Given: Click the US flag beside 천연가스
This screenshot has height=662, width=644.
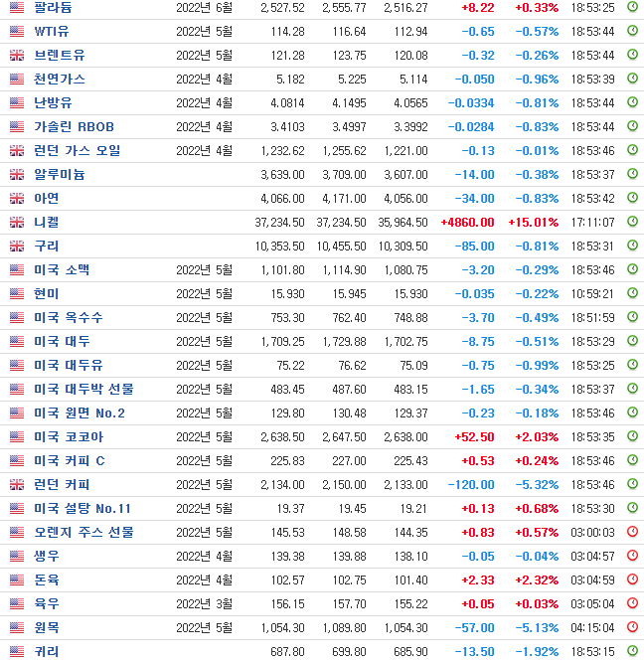Looking at the screenshot, I should click(17, 79).
